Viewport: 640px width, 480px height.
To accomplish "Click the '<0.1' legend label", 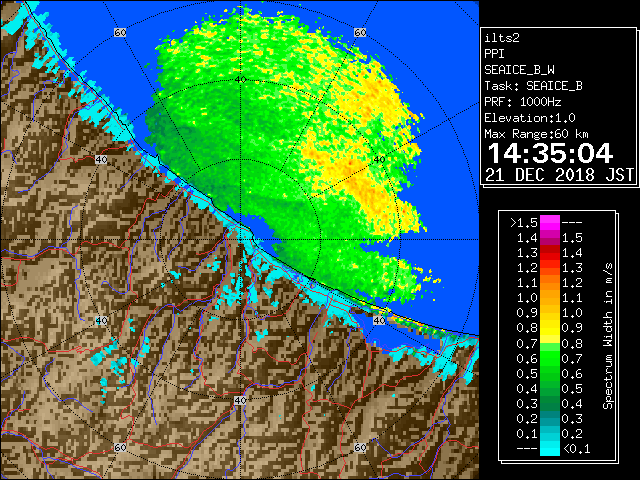I will [x=576, y=449].
